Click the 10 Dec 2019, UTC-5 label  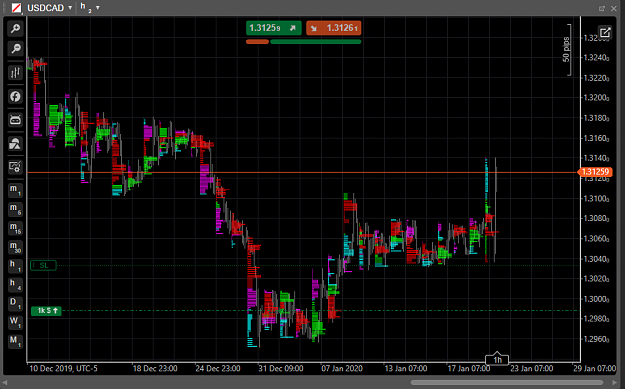click(63, 368)
